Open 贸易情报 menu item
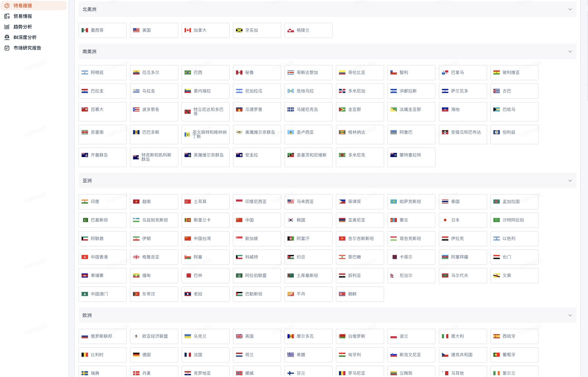The width and height of the screenshot is (588, 377). [23, 16]
